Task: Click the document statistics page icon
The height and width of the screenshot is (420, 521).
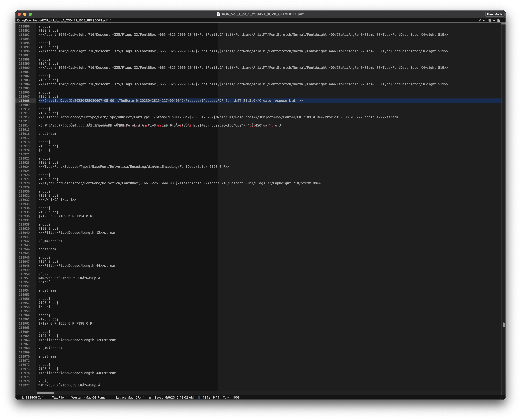Action: click(x=199, y=397)
